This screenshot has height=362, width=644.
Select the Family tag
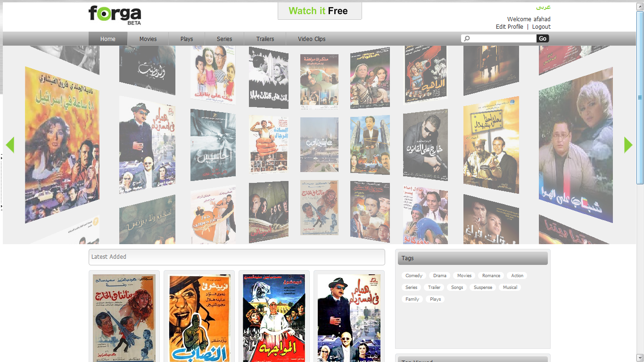[x=412, y=299]
